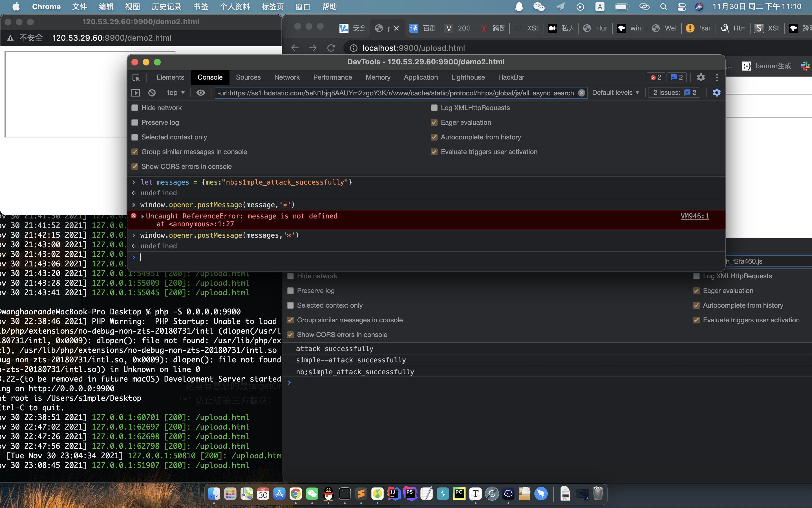Open DevTools more options kebab menu
Viewport: 812px width, 508px height.
(717, 78)
